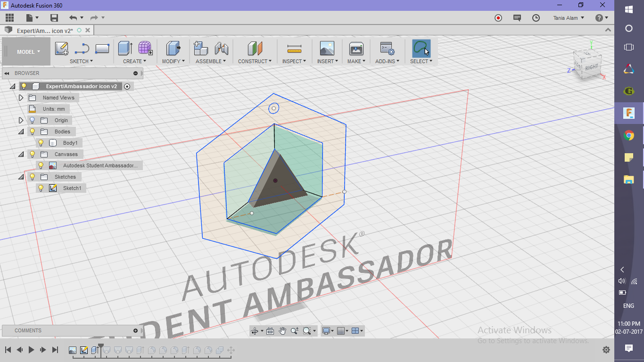Open the Job Status clock icon

pos(536,18)
